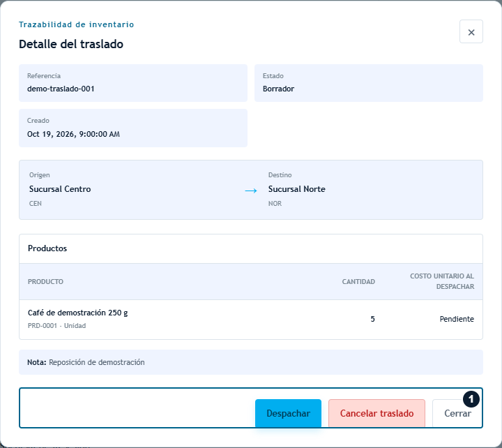Click the product code PRD-0001 - Unidad
Image resolution: width=502 pixels, height=448 pixels.
click(x=56, y=326)
